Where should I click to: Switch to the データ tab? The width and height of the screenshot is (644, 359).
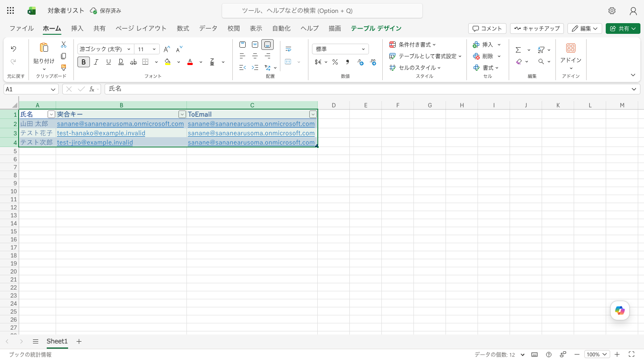208,29
